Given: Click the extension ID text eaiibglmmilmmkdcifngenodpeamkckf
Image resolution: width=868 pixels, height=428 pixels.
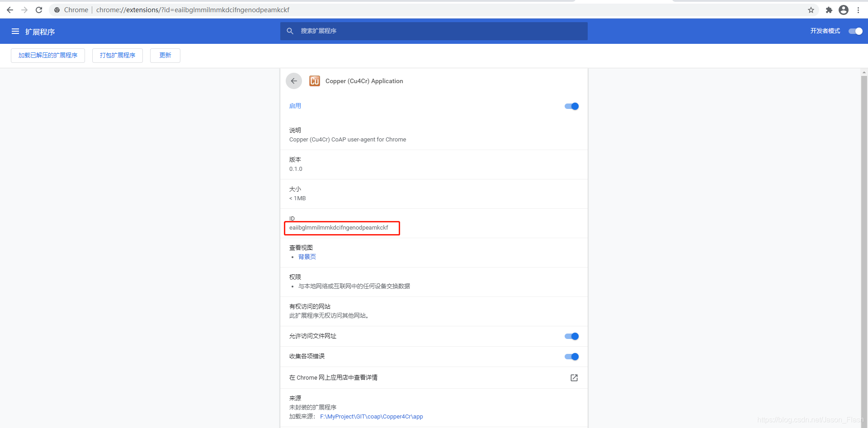Looking at the screenshot, I should [339, 228].
